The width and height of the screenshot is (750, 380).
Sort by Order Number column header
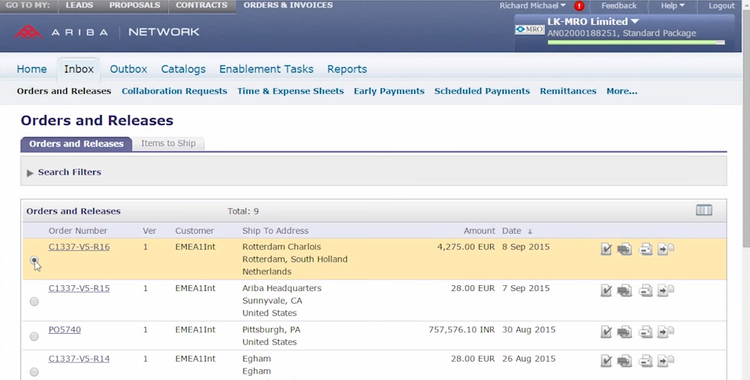coord(77,231)
